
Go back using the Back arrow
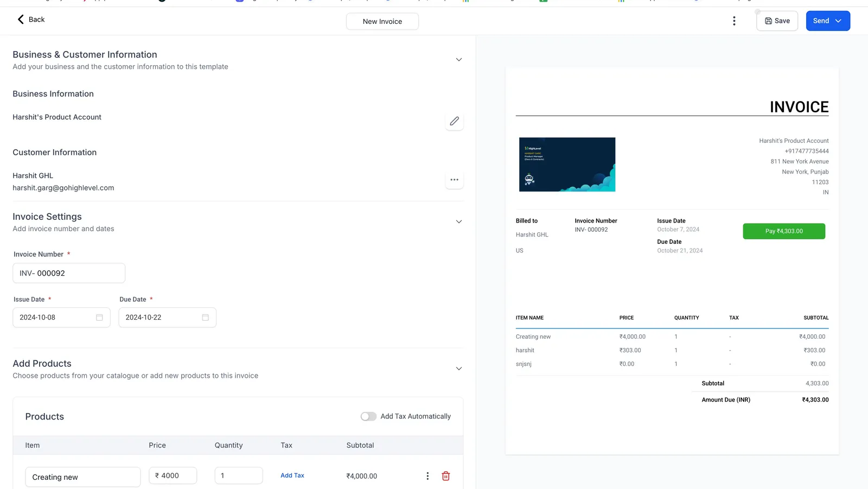[x=30, y=20]
